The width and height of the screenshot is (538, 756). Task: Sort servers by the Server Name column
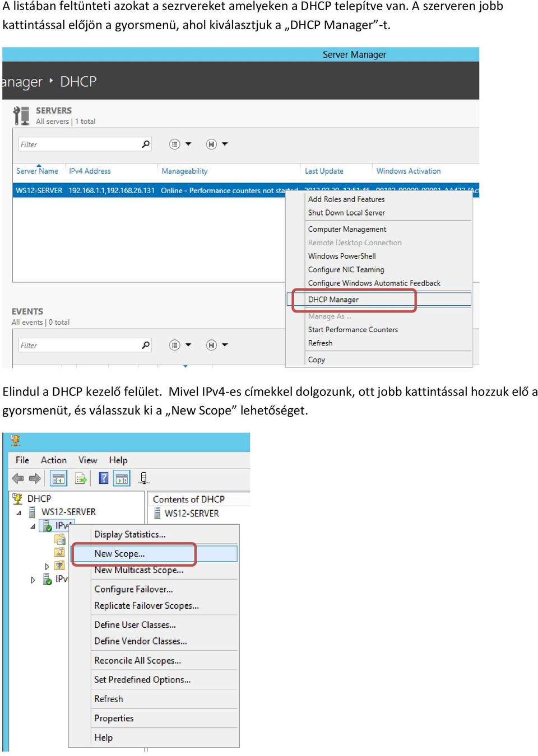(x=37, y=171)
